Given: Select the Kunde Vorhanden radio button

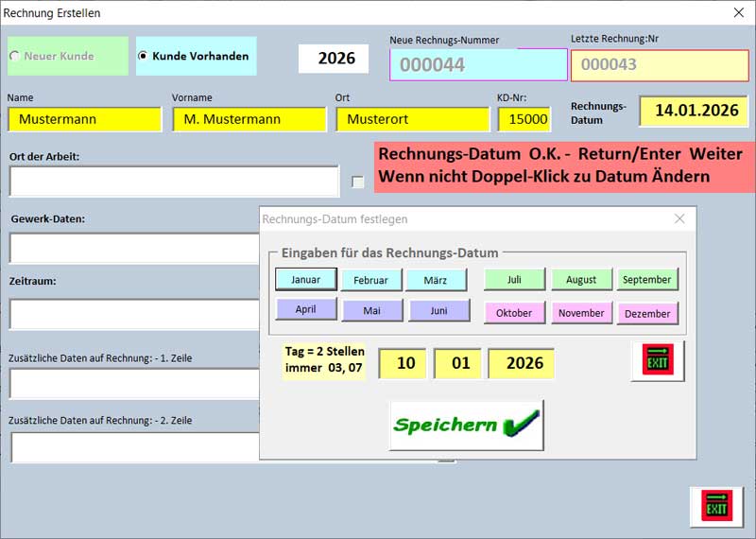Looking at the screenshot, I should click(x=143, y=56).
